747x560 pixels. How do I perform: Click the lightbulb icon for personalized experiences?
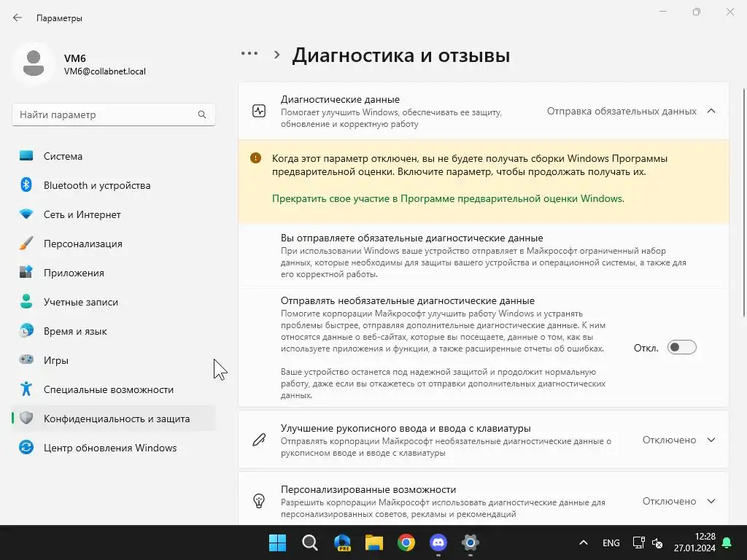tap(259, 500)
